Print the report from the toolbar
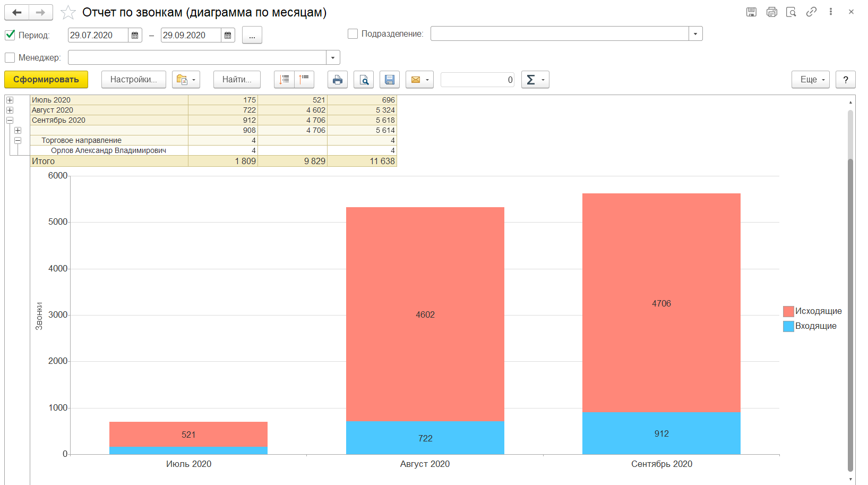The height and width of the screenshot is (485, 868). [337, 80]
